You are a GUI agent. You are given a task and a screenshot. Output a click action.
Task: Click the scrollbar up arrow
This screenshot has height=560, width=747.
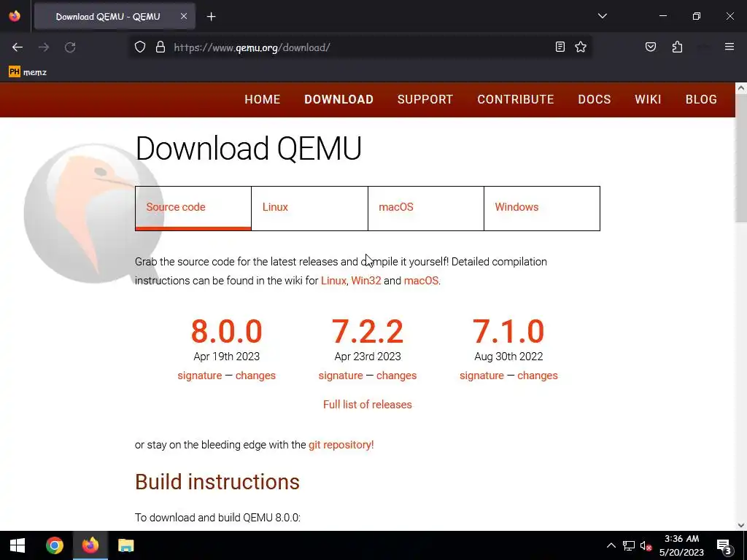tap(741, 87)
